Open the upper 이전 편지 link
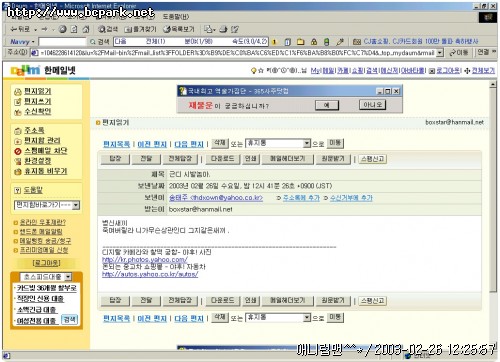The image size is (500, 362). [x=152, y=144]
